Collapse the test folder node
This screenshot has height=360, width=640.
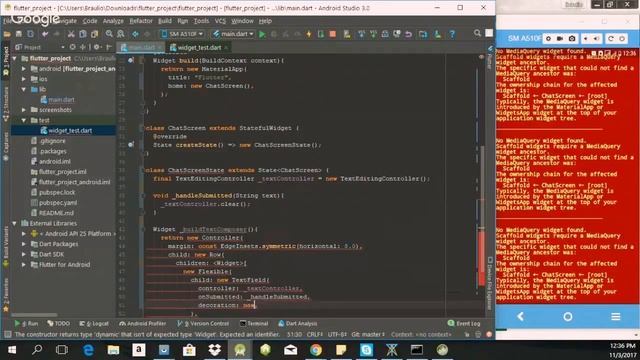click(24, 120)
